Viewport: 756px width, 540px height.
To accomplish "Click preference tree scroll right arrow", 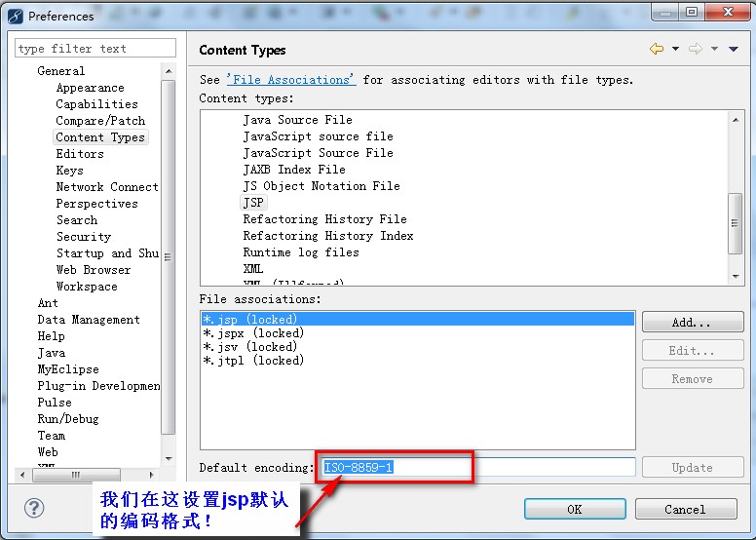I will [151, 475].
